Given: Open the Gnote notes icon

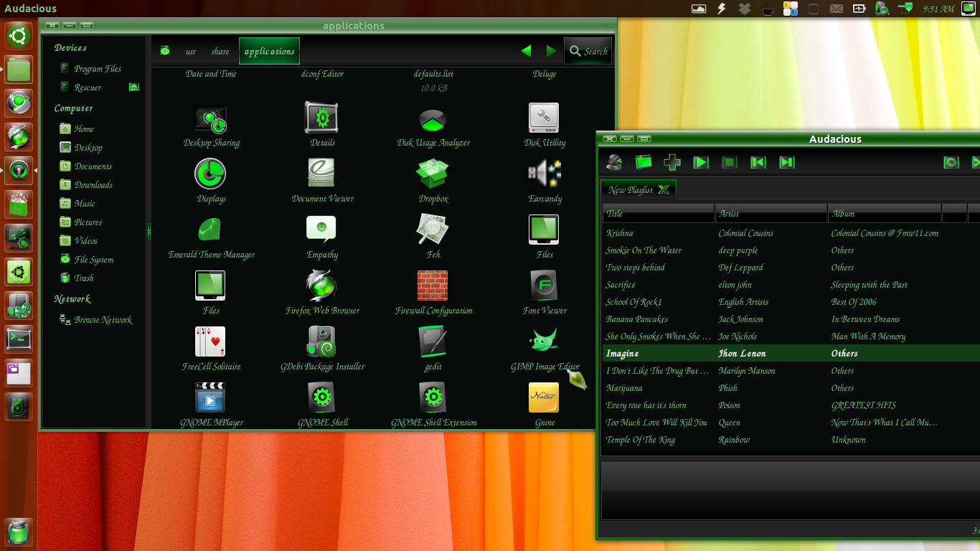Looking at the screenshot, I should [x=544, y=397].
